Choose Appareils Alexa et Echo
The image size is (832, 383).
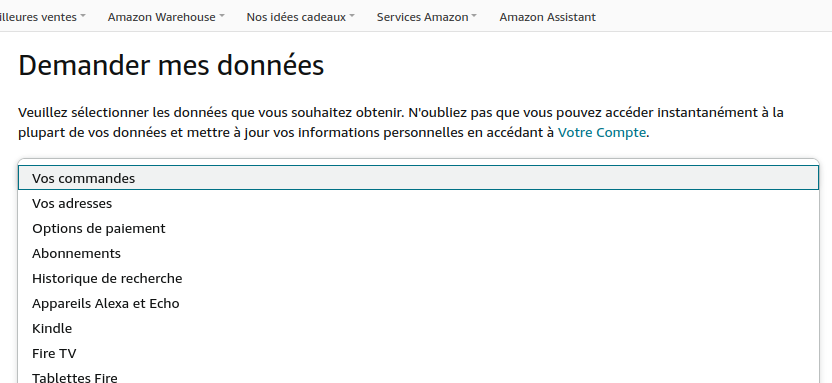[x=418, y=303]
